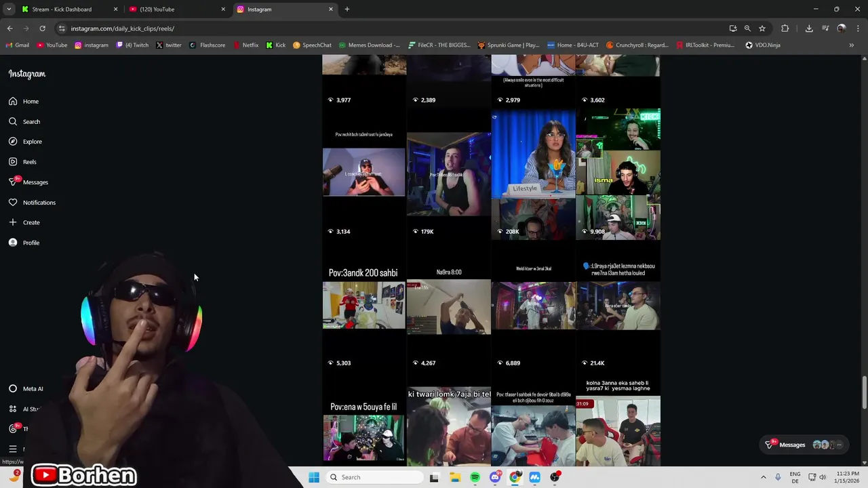Open reel with 179K views
This screenshot has width=868, height=488.
tap(448, 174)
